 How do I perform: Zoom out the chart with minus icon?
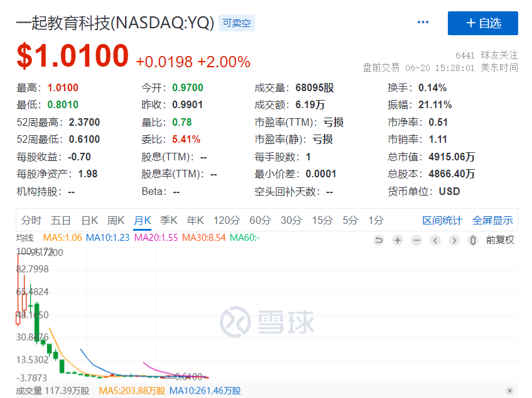(x=416, y=240)
